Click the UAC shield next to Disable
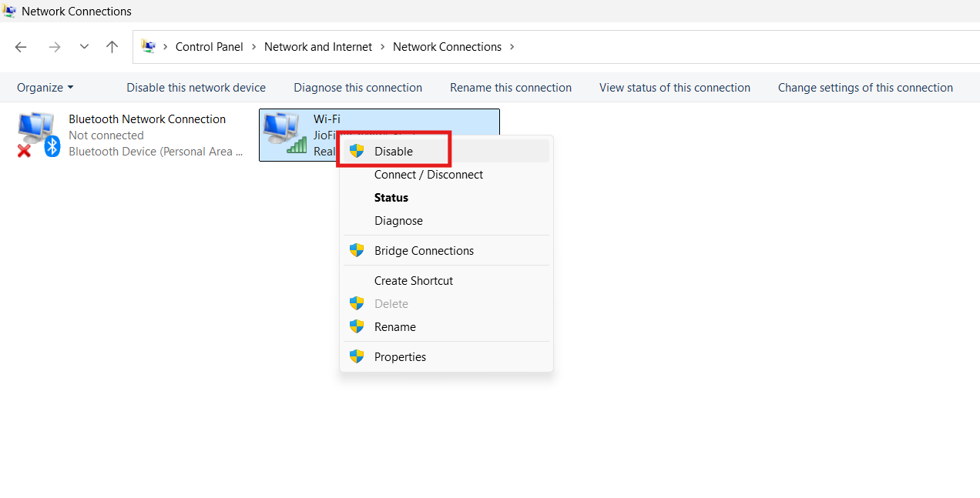This screenshot has width=980, height=498. pos(356,150)
